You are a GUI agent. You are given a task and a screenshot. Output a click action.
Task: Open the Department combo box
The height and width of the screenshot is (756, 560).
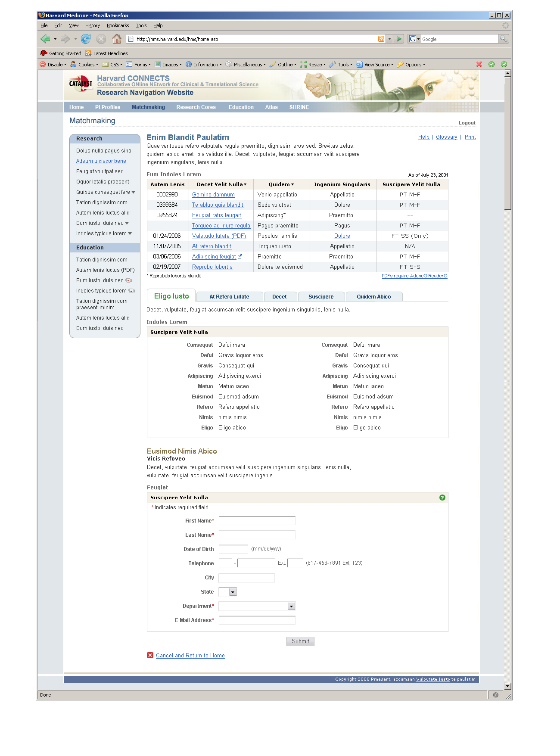pos(257,606)
